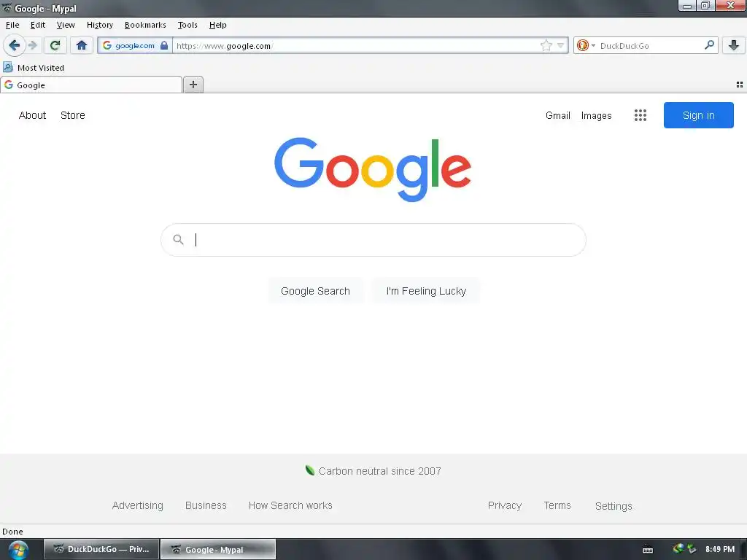Image resolution: width=747 pixels, height=560 pixels.
Task: Click the 8:49 PM taskbar clock
Action: pyautogui.click(x=720, y=549)
